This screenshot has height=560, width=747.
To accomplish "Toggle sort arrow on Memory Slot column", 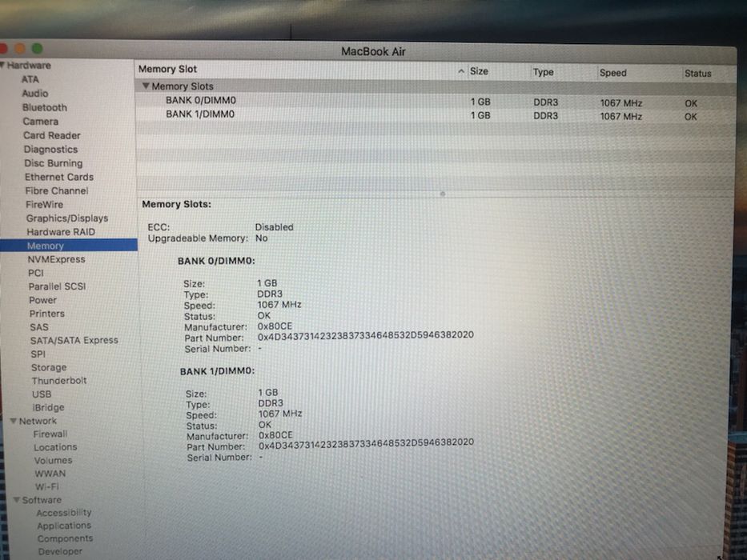I will (460, 71).
